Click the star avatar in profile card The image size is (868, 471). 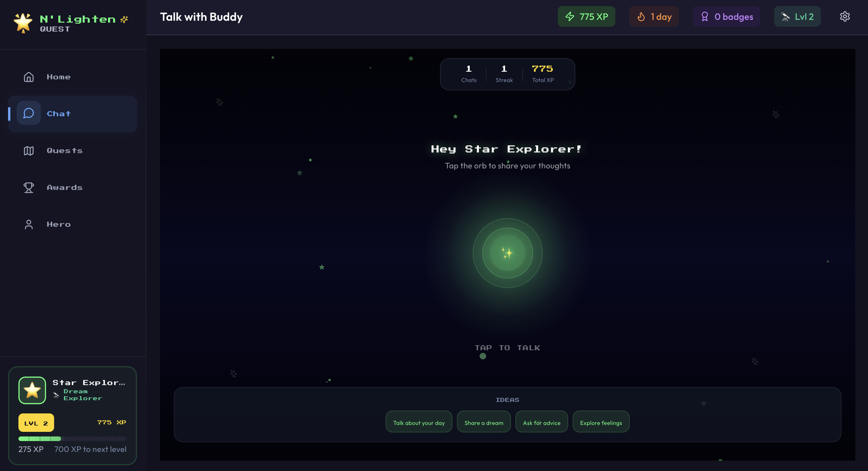(x=32, y=390)
